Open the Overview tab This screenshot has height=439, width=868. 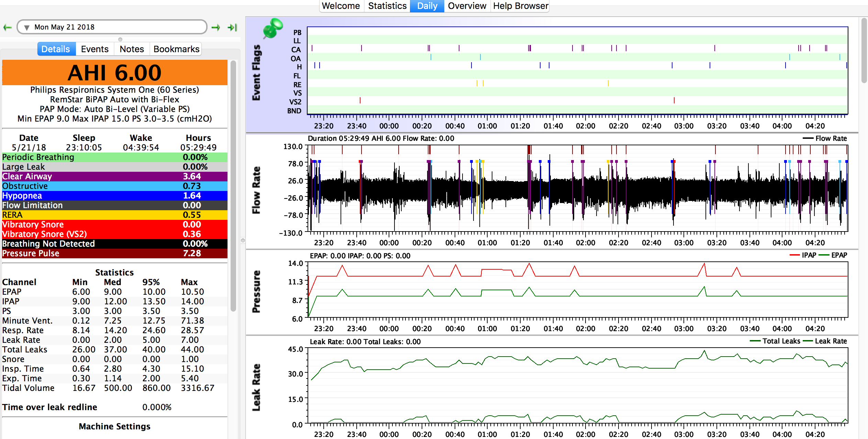pos(467,6)
